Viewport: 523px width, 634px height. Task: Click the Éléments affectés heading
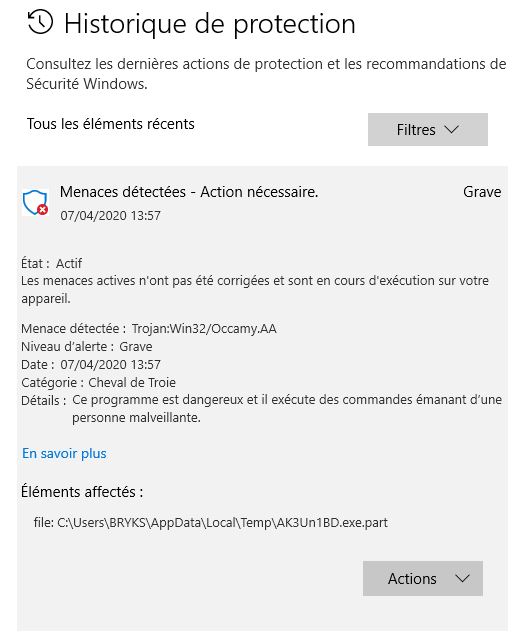[x=82, y=492]
